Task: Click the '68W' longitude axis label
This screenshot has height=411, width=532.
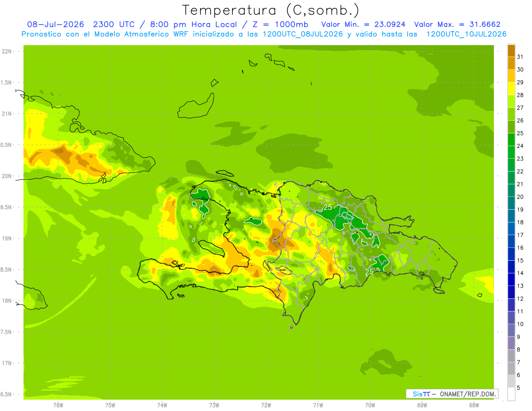Action: tap(474, 405)
